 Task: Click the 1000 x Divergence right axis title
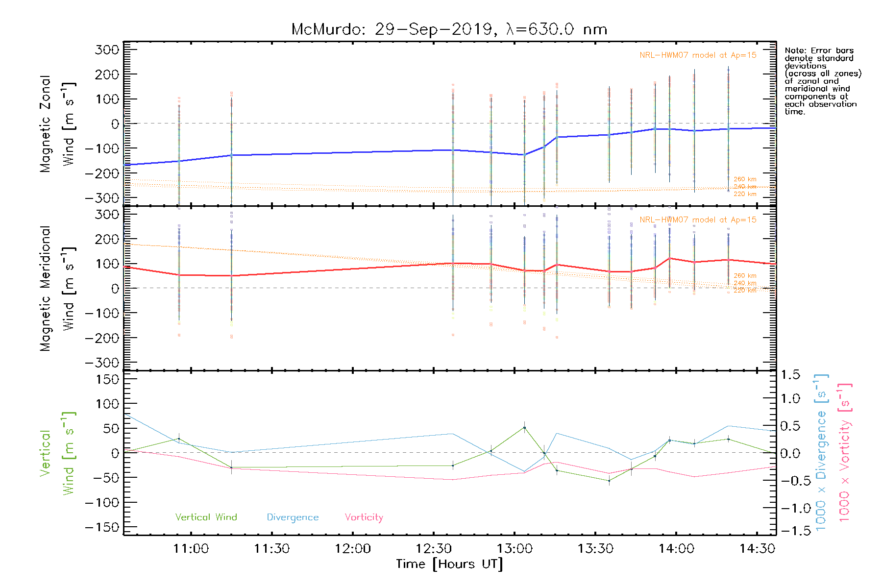pyautogui.click(x=821, y=453)
